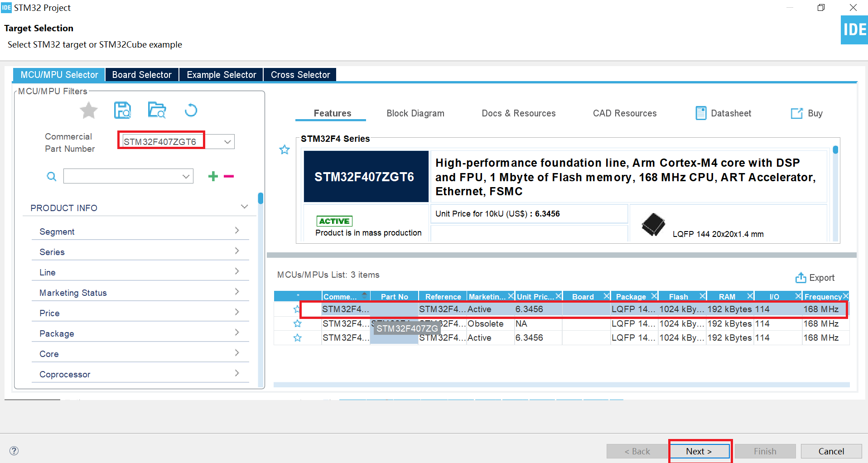Sort by Part No column header

pyautogui.click(x=395, y=297)
